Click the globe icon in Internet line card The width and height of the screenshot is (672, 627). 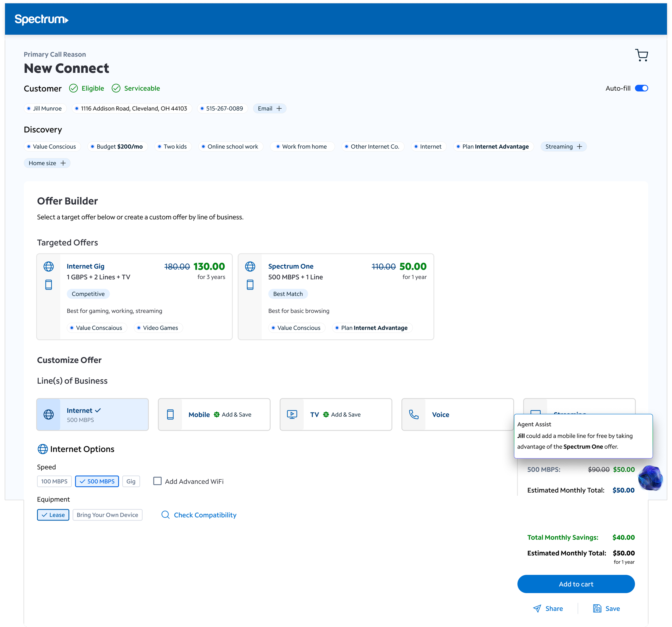(x=49, y=415)
